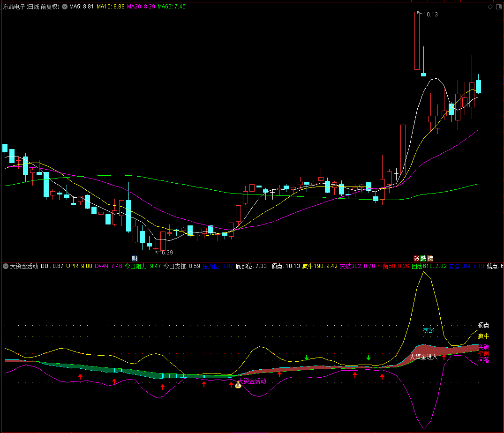Click the 大资金活动 indicator name
The image size is (504, 433).
click(x=24, y=266)
